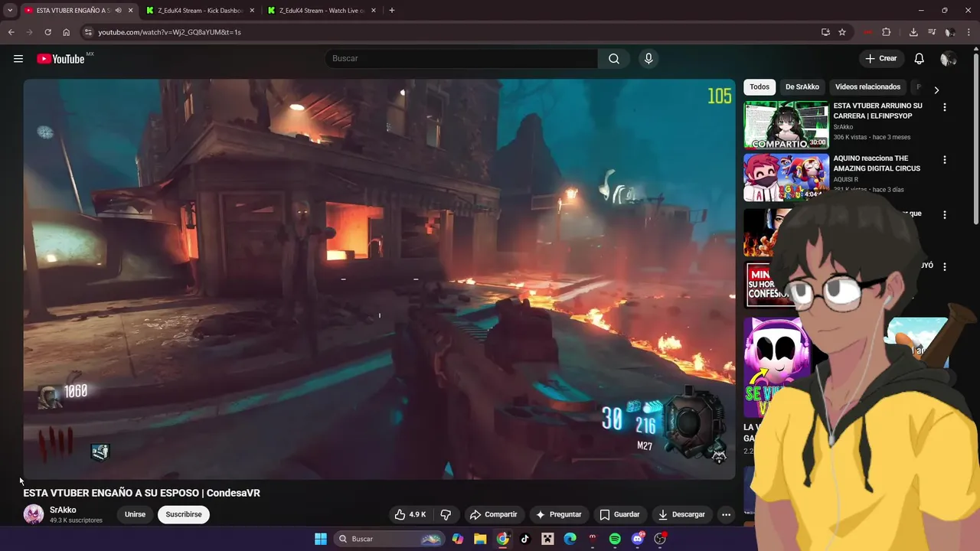Download the video with Descargar
Viewport: 980px width, 551px height.
[681, 514]
